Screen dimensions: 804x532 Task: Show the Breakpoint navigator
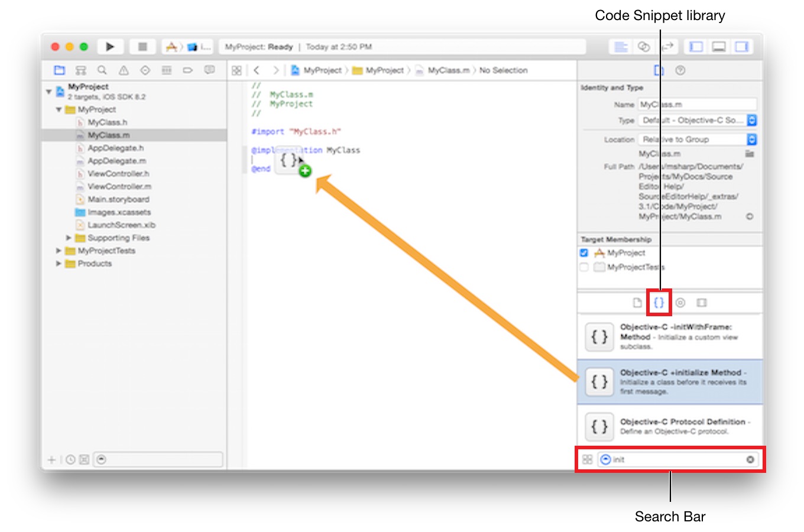pyautogui.click(x=188, y=70)
